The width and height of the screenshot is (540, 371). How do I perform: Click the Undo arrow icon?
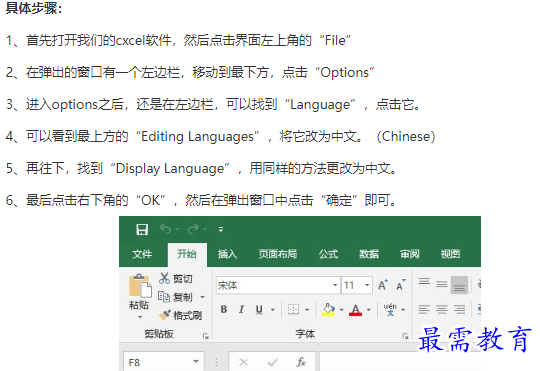pos(166,229)
